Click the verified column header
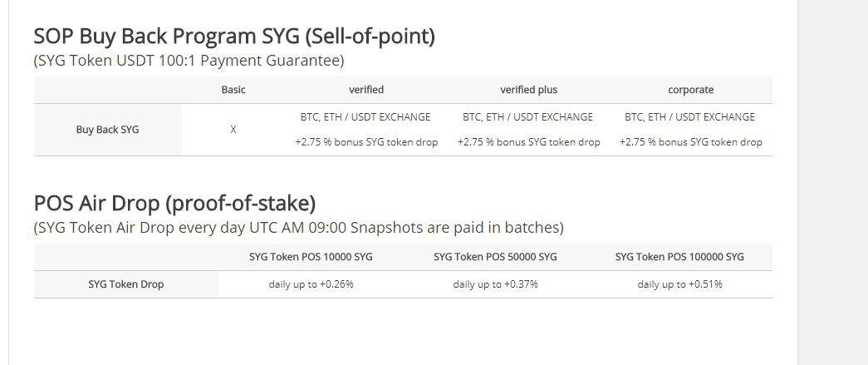The image size is (868, 365). coord(366,90)
